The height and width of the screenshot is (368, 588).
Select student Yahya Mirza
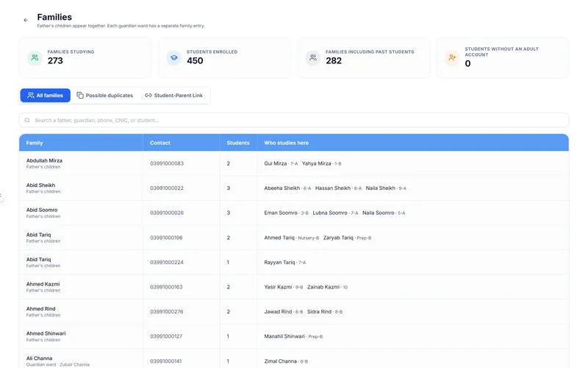(x=317, y=163)
